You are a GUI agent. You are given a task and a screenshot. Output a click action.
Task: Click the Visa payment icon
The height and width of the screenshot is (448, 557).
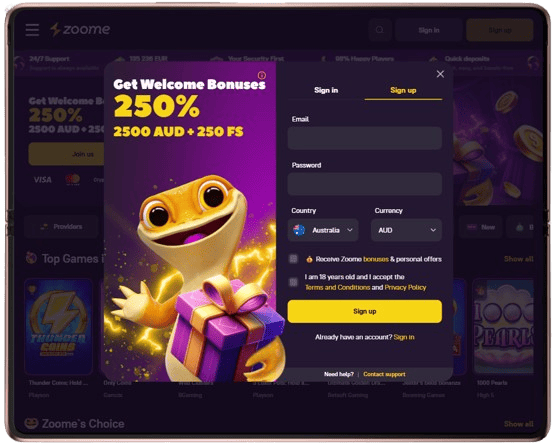[x=43, y=180]
